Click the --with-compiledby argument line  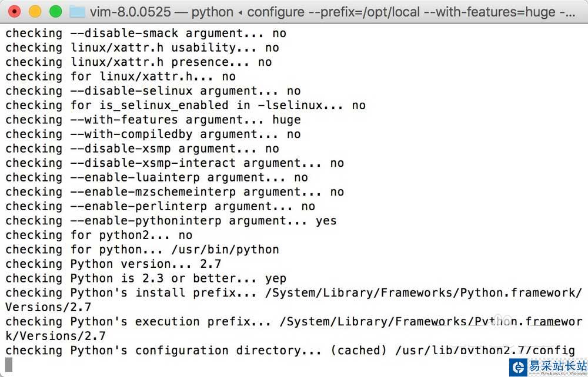coord(153,134)
